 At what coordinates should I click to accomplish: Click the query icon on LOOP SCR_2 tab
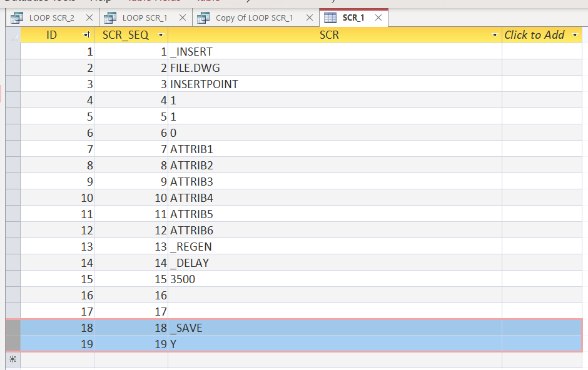click(17, 17)
